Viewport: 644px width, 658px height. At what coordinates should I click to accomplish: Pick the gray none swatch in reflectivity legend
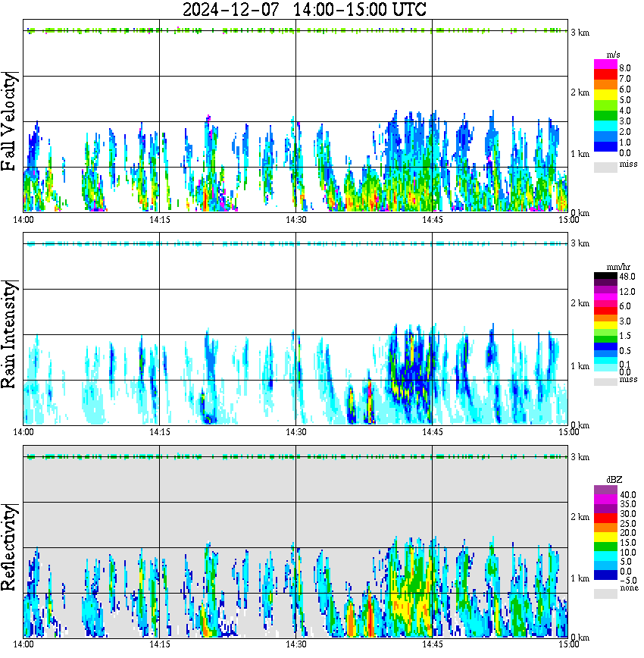pos(605,594)
